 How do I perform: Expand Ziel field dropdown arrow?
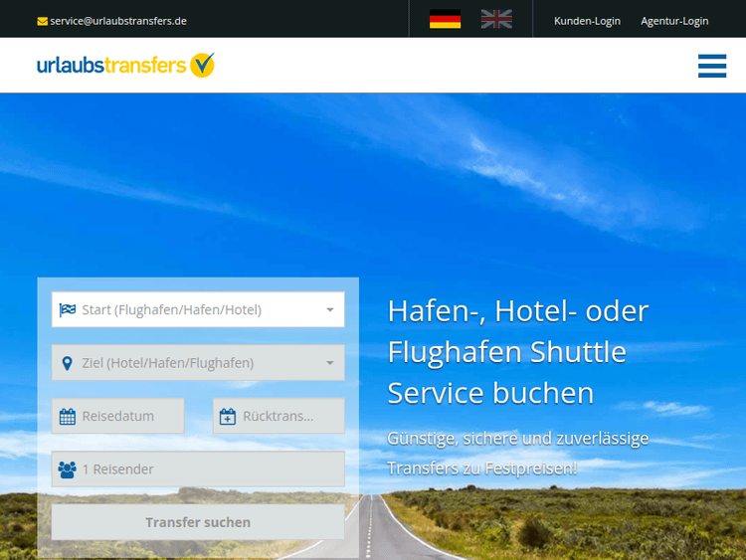(329, 363)
